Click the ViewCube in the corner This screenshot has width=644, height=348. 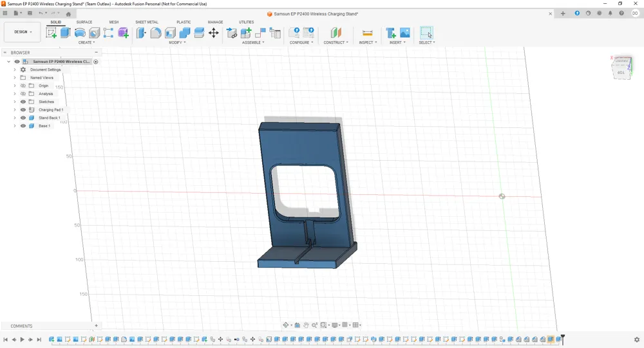(622, 68)
